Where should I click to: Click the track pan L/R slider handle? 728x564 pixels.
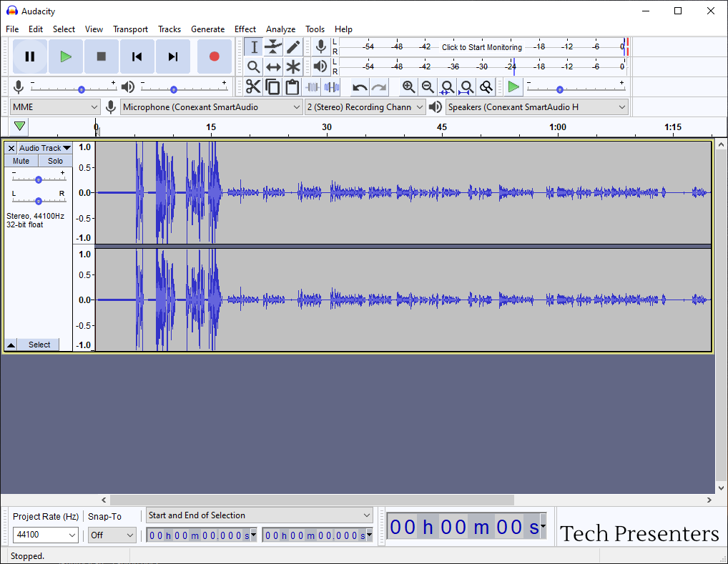tap(39, 201)
